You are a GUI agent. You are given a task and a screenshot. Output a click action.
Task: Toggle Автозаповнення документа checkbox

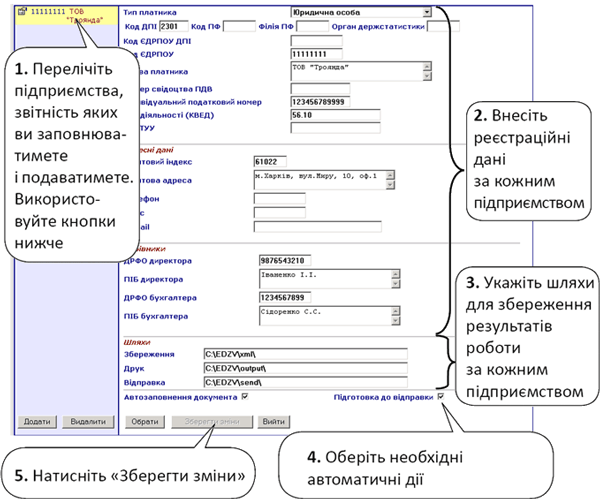click(245, 397)
